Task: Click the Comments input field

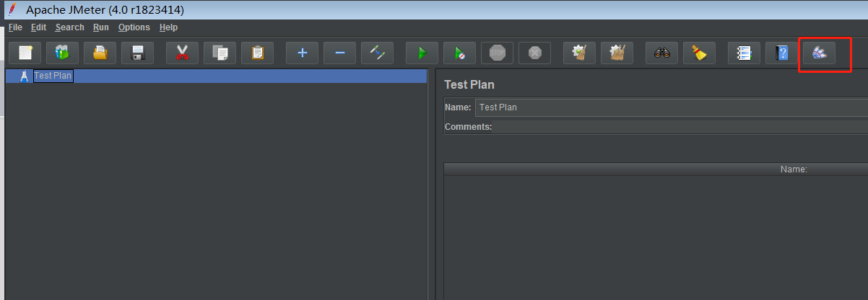Action: (680, 127)
